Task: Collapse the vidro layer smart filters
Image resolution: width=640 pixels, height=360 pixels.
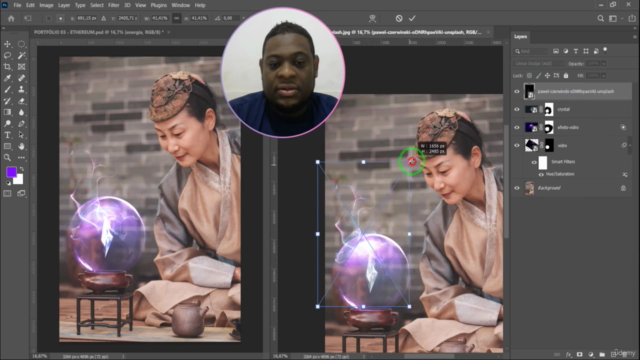Action: coord(630,145)
